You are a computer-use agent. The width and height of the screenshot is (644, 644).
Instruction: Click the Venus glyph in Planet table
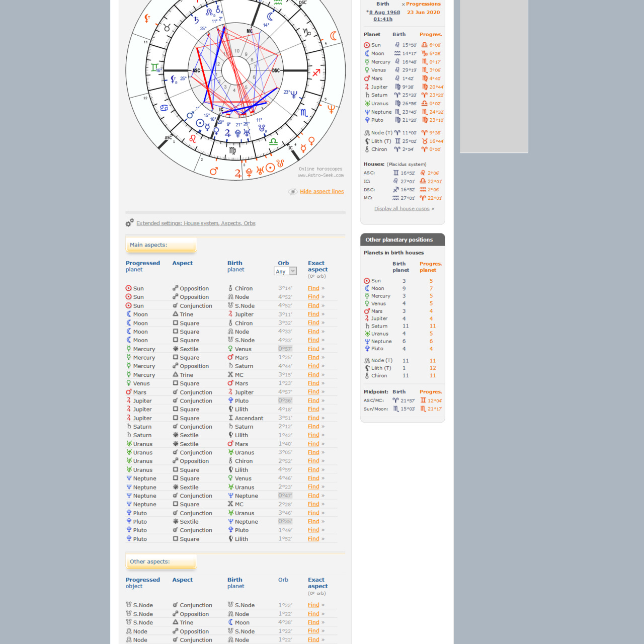[x=367, y=70]
